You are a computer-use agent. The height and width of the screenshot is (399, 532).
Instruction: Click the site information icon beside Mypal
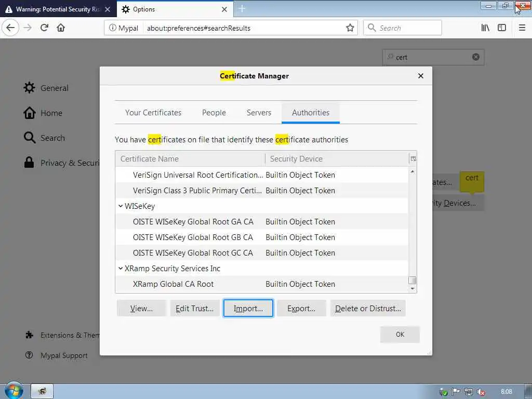point(112,28)
